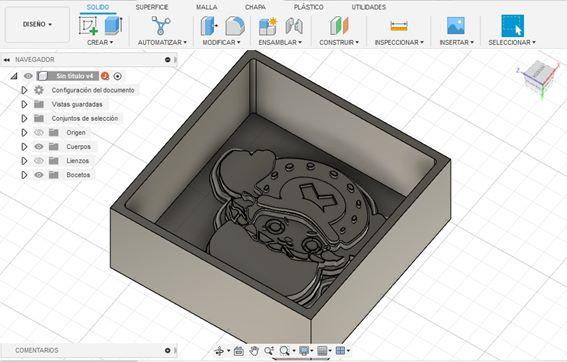The image size is (567, 362).
Task: Open the CREAR dropdown menu
Action: tap(100, 42)
